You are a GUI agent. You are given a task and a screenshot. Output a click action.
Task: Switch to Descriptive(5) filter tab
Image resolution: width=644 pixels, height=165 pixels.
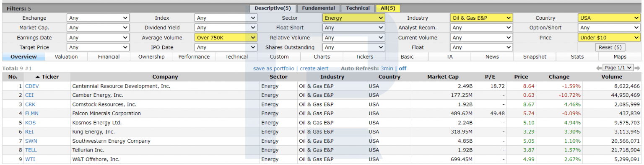273,8
